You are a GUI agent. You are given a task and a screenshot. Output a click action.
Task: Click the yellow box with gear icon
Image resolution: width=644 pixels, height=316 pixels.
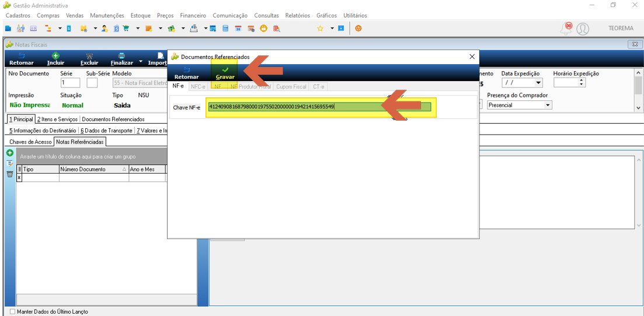click(x=83, y=29)
